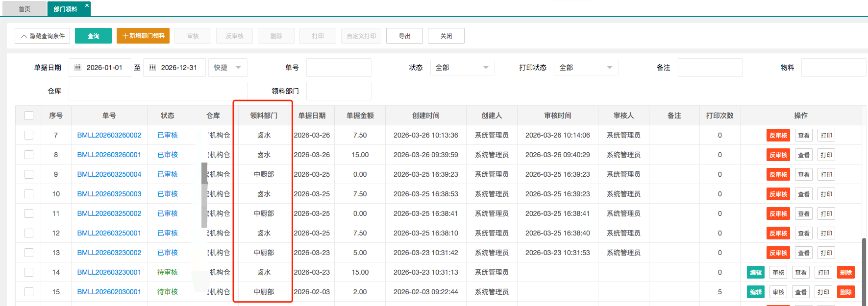Open order BMLL202602030001

click(x=109, y=292)
